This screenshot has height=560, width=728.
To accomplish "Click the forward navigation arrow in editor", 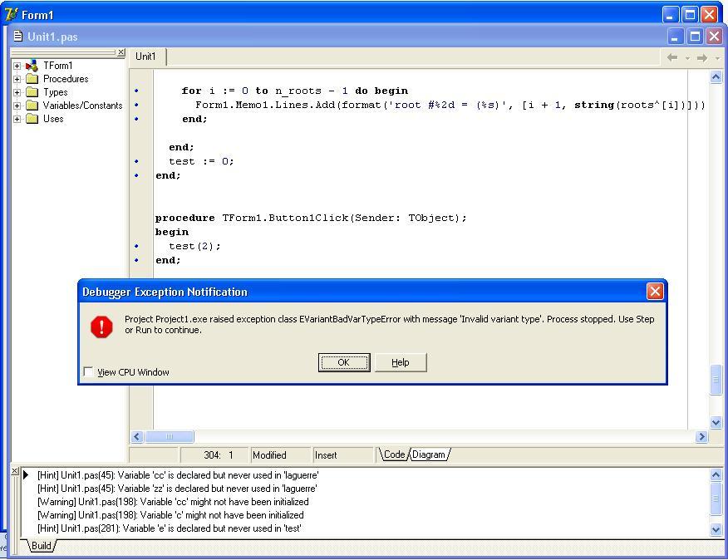I will coord(701,57).
